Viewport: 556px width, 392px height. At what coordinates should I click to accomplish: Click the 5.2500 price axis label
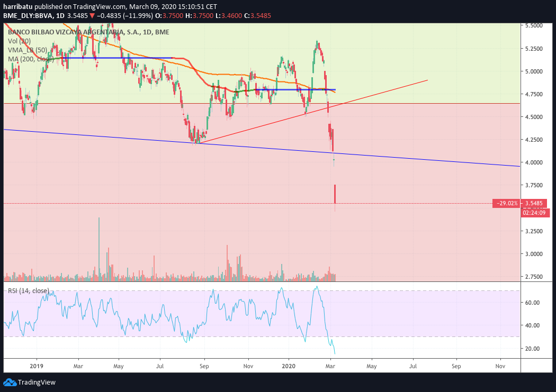[x=534, y=49]
